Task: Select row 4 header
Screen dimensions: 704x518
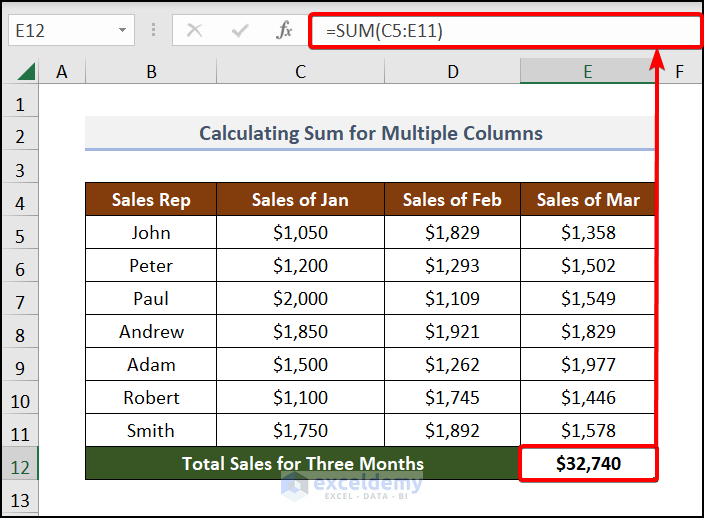Action: (22, 200)
